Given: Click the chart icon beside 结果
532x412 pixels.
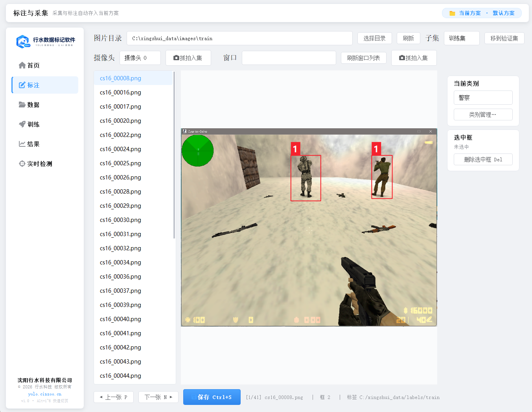Looking at the screenshot, I should coord(22,144).
